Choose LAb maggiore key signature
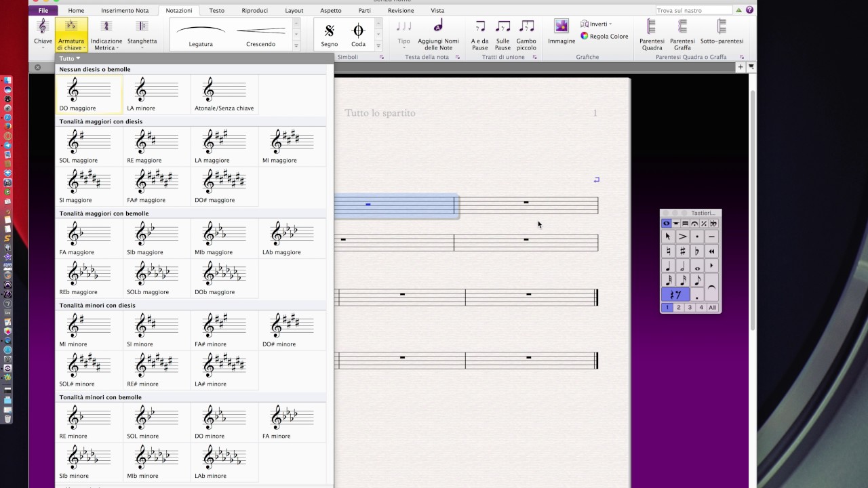Viewport: 868px width, 488px height. 292,239
